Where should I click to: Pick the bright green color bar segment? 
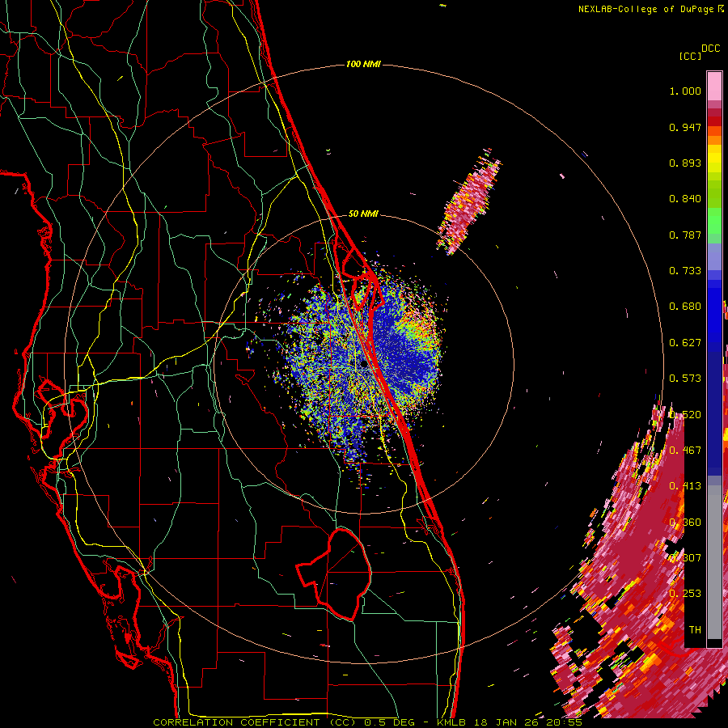click(x=714, y=221)
